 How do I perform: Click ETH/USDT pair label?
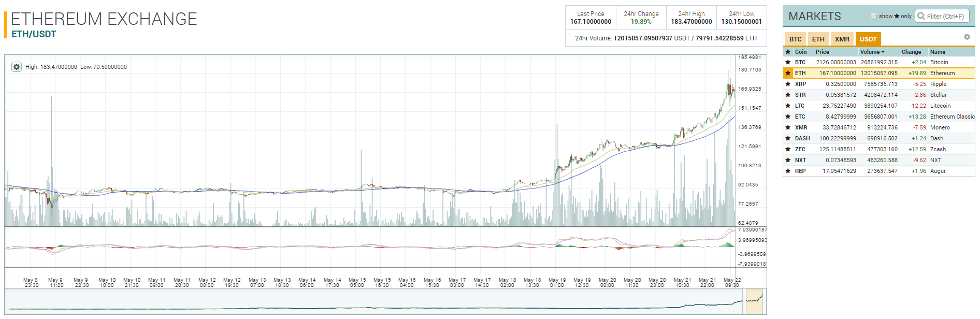(34, 34)
